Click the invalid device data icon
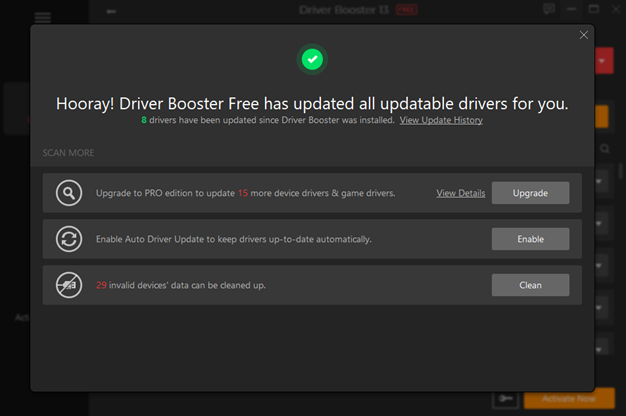Viewport: 626px width, 416px height. click(69, 285)
